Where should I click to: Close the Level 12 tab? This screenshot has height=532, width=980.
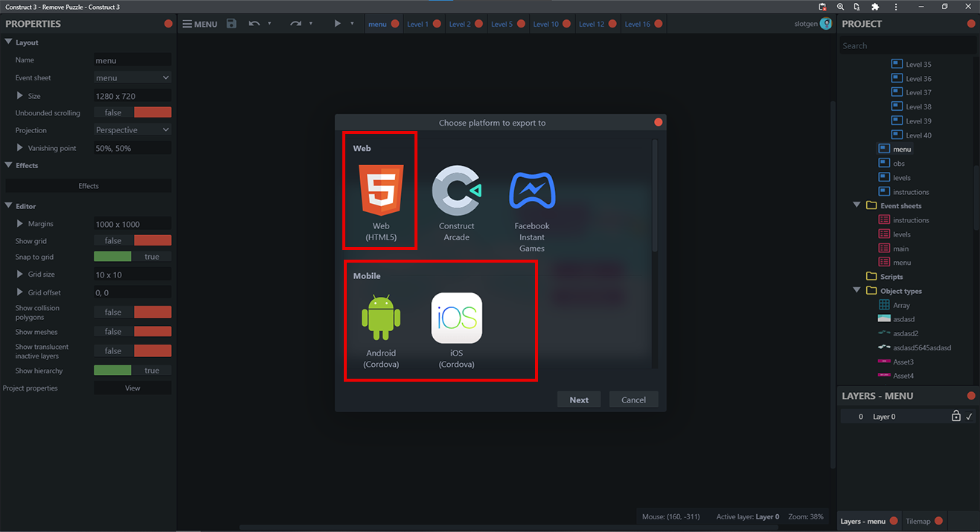[x=612, y=24]
